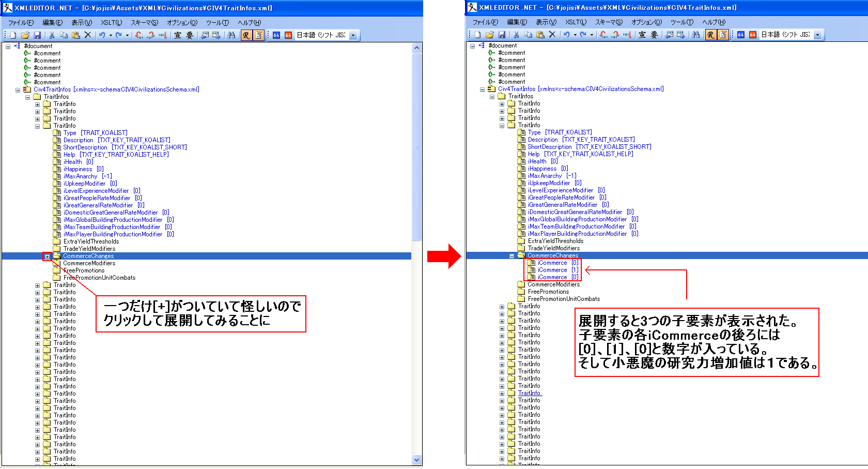Click Delete X icon in right window
868x469 pixels.
pyautogui.click(x=552, y=35)
